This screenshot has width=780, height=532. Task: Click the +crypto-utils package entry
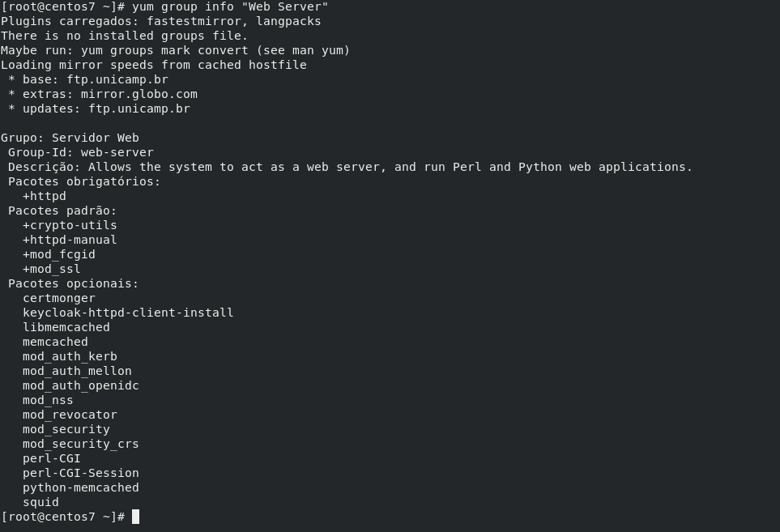(x=70, y=225)
